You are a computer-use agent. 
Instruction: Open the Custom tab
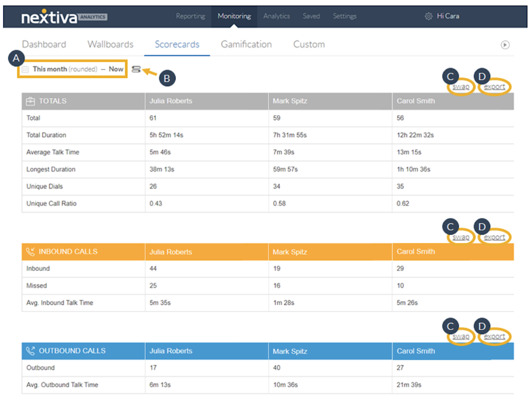(309, 44)
